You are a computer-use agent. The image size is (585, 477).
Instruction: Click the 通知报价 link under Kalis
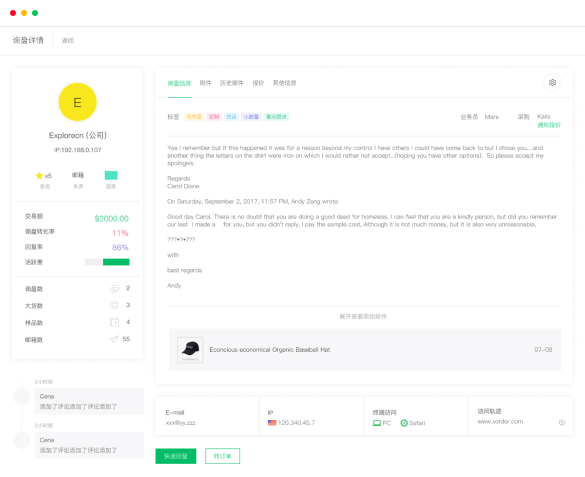pyautogui.click(x=549, y=125)
